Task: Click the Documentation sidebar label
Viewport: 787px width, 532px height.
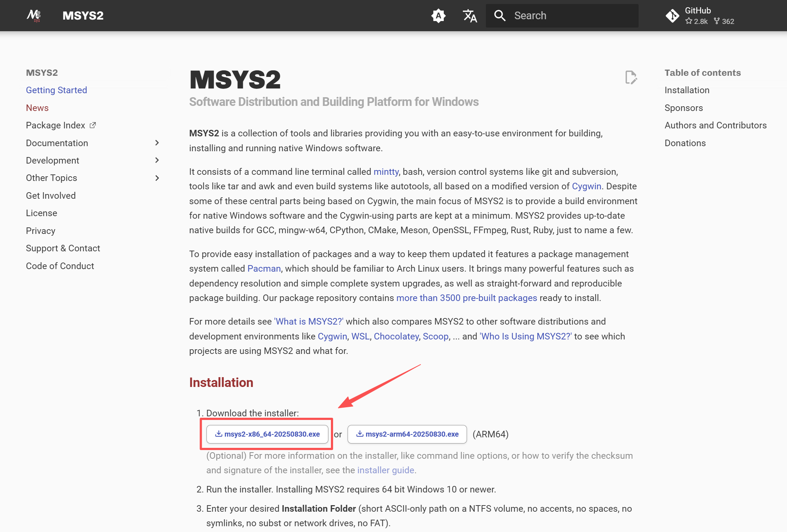Action: [57, 143]
